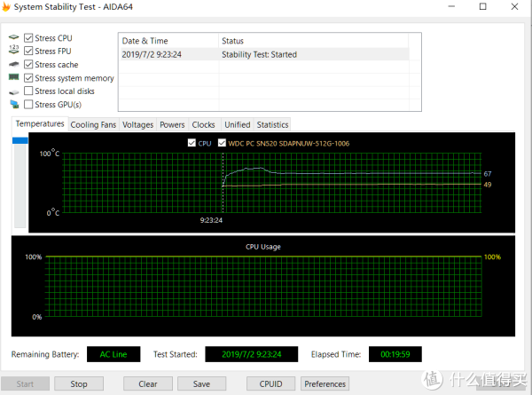Image resolution: width=532 pixels, height=395 pixels.
Task: Click the Save button
Action: (201, 383)
